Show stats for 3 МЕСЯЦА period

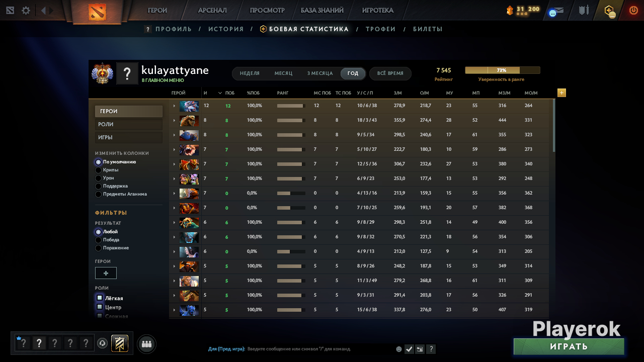pyautogui.click(x=320, y=73)
